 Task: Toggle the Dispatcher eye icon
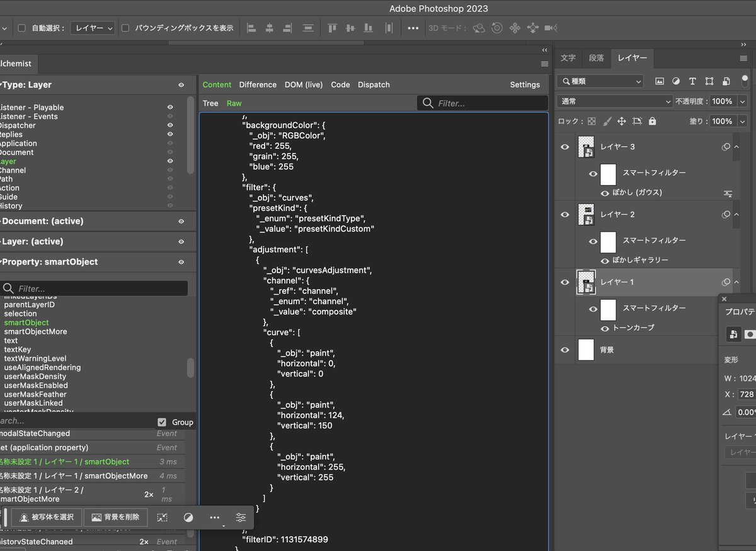(x=170, y=125)
